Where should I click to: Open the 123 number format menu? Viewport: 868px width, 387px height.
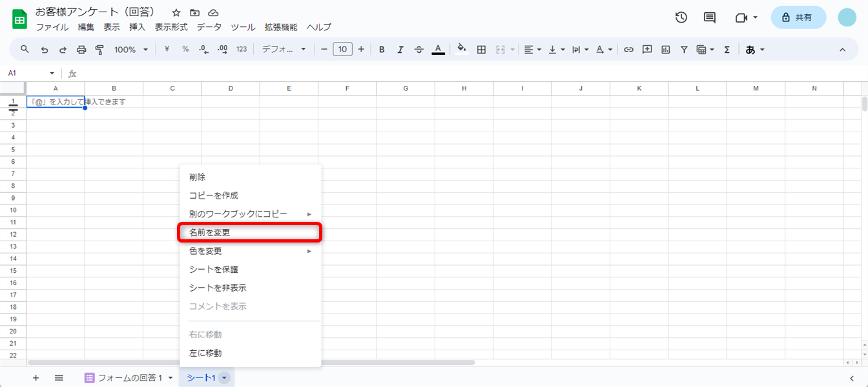pyautogui.click(x=242, y=49)
